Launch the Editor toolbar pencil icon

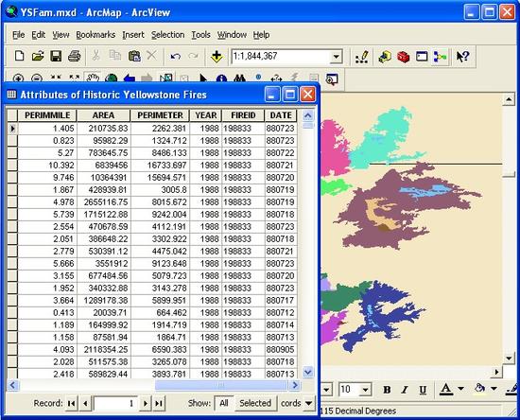tap(362, 57)
